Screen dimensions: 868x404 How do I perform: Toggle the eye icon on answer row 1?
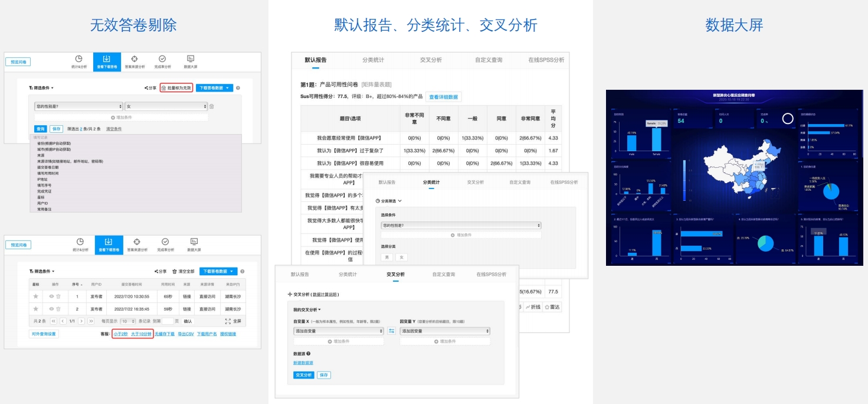click(x=51, y=296)
